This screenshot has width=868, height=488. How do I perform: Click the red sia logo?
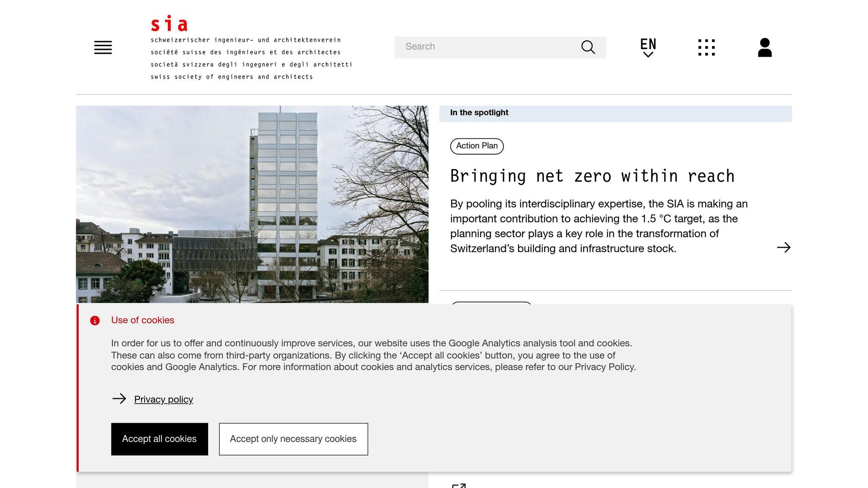tap(169, 24)
